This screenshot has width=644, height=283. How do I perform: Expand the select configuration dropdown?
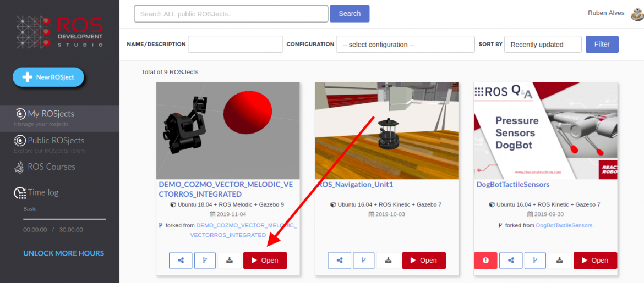pos(405,45)
